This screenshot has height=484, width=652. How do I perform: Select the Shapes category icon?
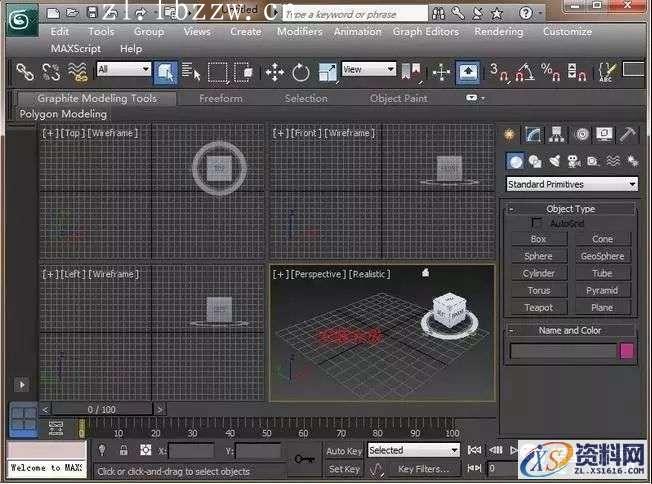pos(535,161)
